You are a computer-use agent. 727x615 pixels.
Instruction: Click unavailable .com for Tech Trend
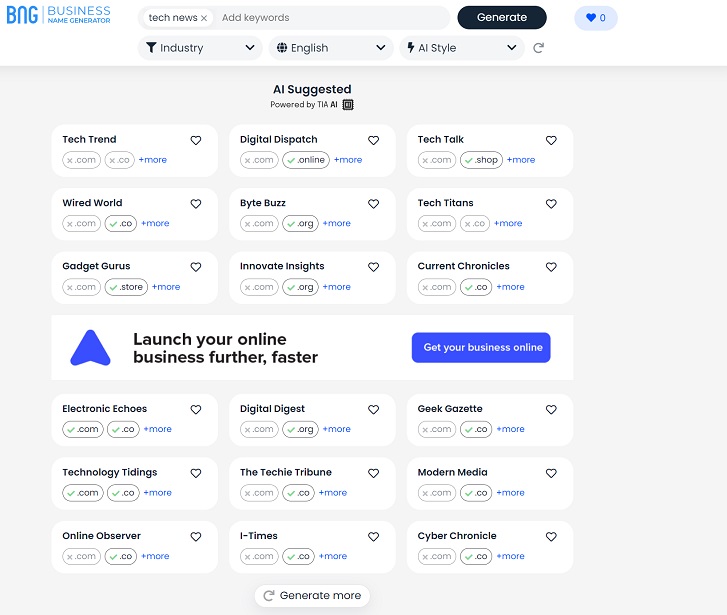pos(82,160)
